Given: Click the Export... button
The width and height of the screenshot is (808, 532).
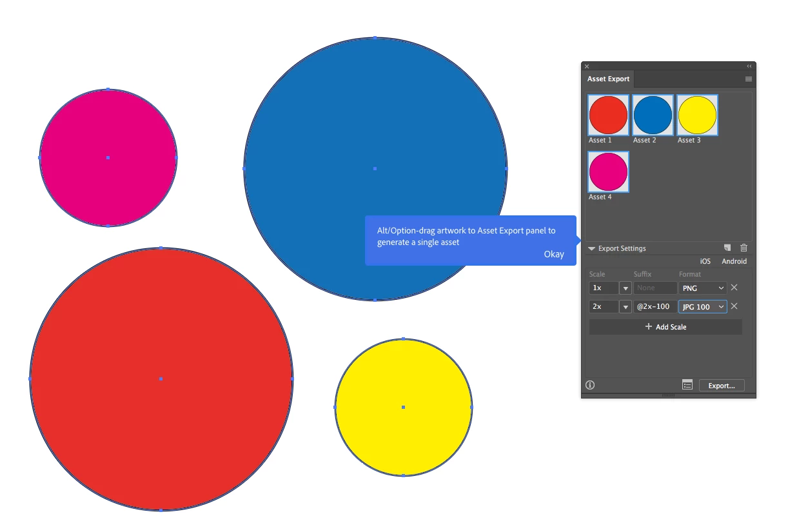Looking at the screenshot, I should 722,386.
